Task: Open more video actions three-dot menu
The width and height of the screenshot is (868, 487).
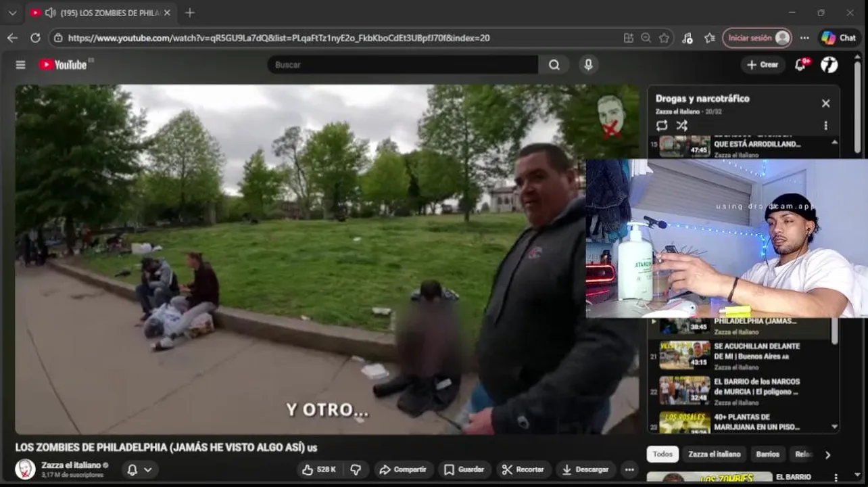Action: [x=629, y=469]
